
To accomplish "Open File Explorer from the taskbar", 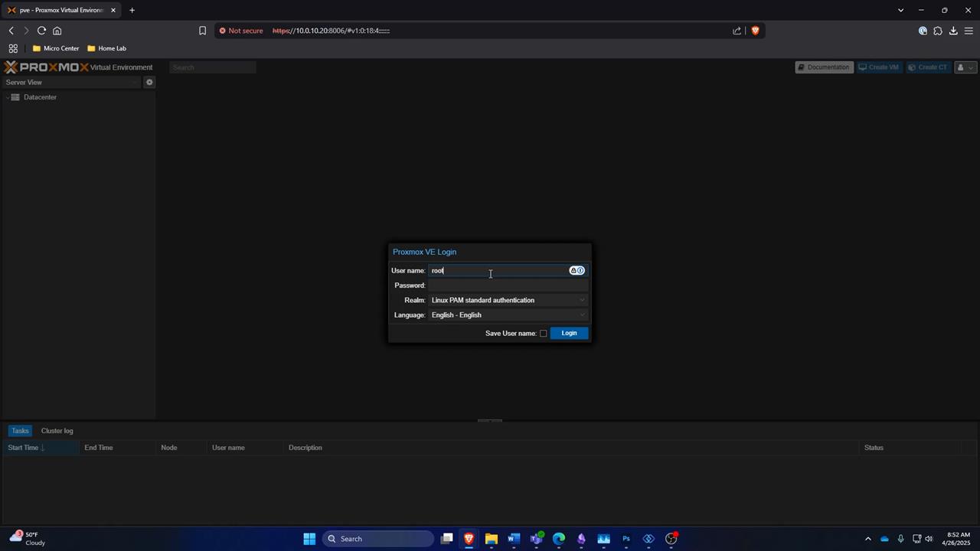I will [492, 539].
